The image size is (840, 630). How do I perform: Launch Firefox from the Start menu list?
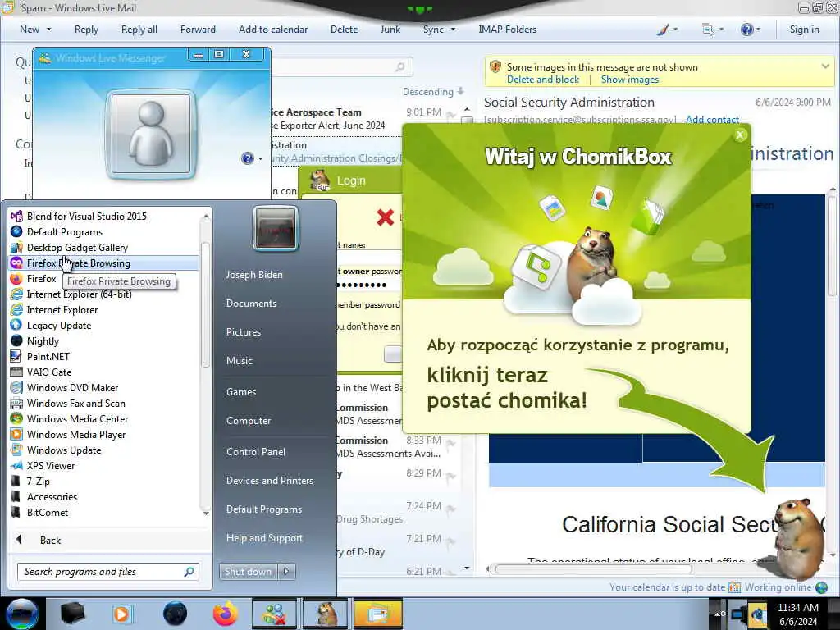point(41,279)
